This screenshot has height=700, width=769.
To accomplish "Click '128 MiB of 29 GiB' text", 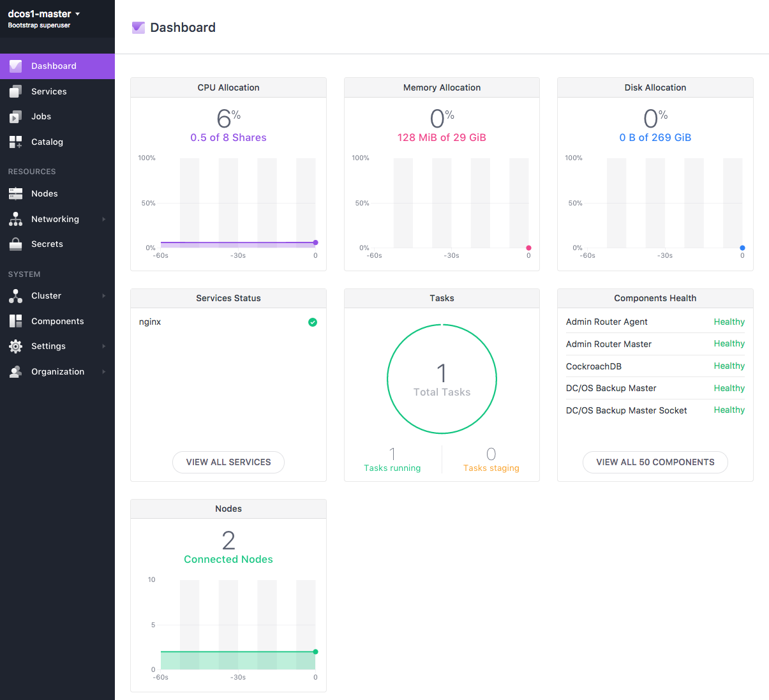I will 442,138.
